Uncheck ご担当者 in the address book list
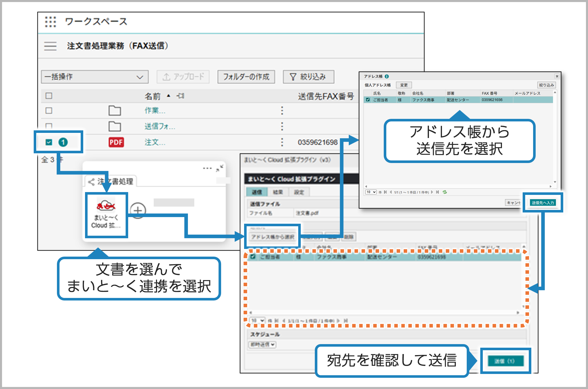The height and width of the screenshot is (389, 588). click(368, 100)
